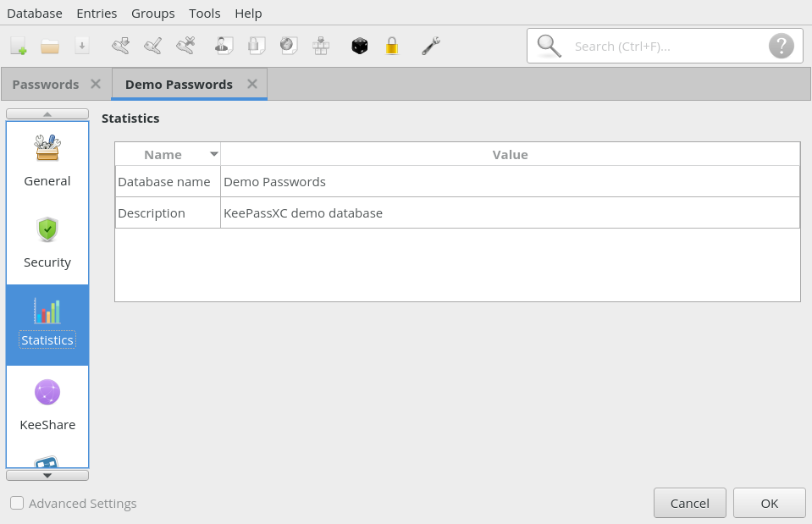Open application settings via the wrench icon
Screen dimensions: 812x524
point(430,46)
